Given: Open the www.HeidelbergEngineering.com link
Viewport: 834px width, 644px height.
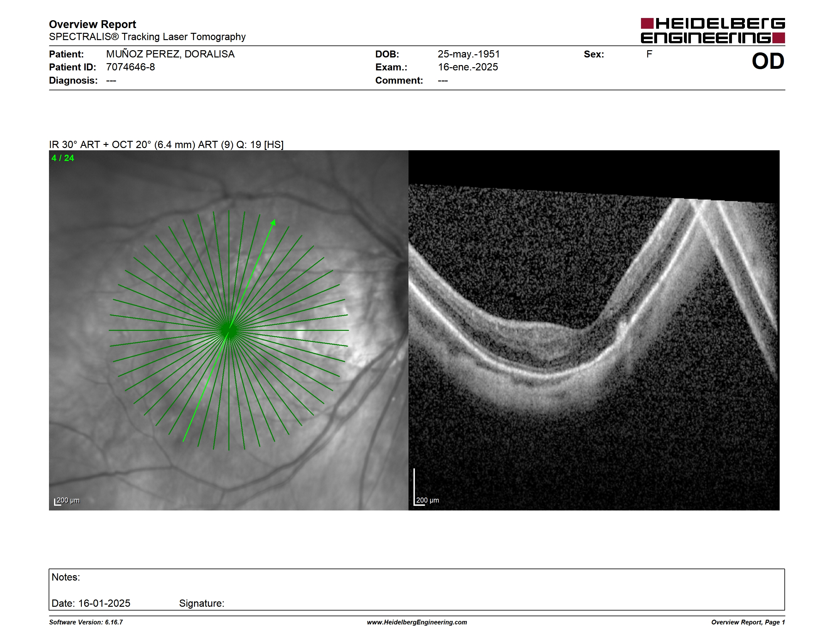Looking at the screenshot, I should click(x=417, y=622).
